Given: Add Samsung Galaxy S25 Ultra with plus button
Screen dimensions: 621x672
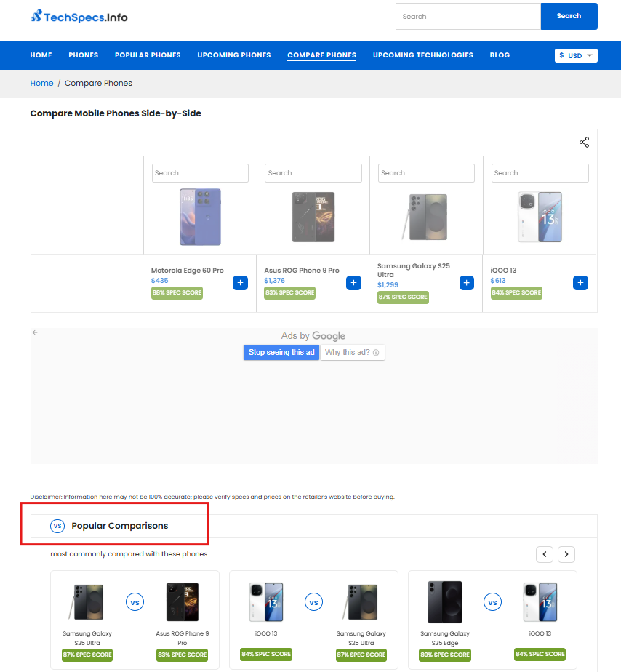Looking at the screenshot, I should point(467,283).
